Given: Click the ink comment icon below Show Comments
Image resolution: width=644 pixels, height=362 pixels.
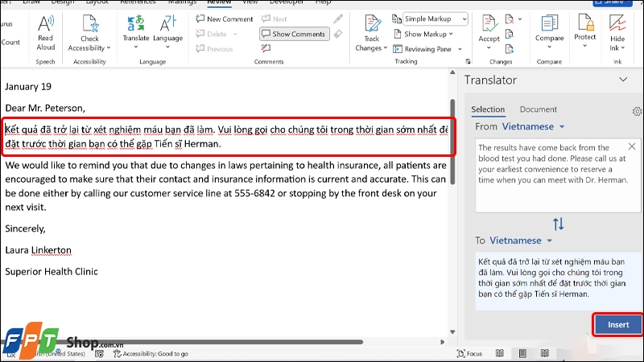Looking at the screenshot, I should tap(266, 48).
